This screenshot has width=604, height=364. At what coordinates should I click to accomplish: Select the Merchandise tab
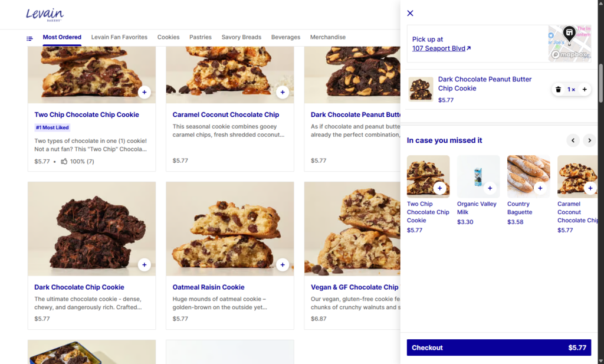[328, 37]
